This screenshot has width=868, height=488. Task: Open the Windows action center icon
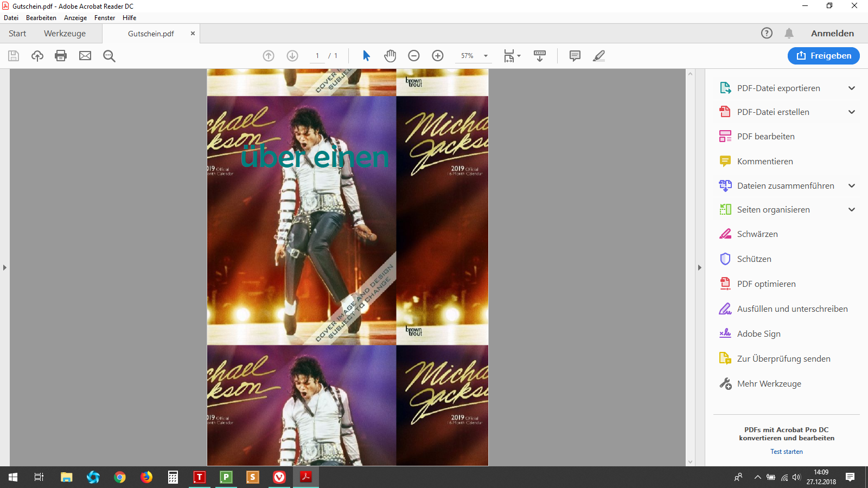(850, 477)
